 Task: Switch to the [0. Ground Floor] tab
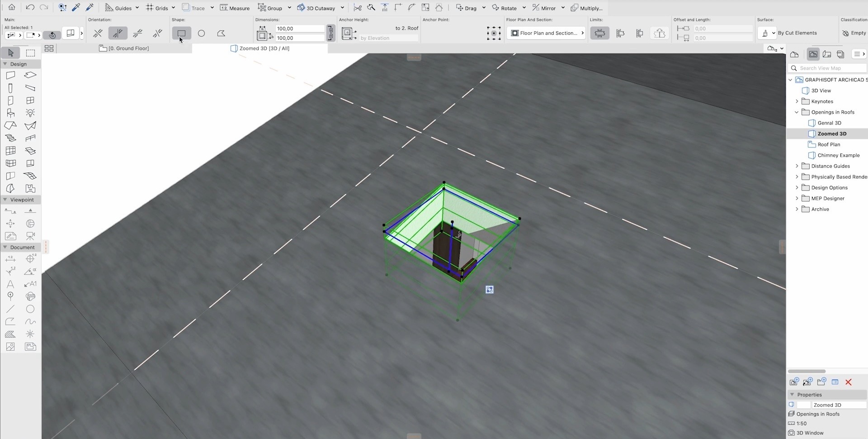coord(124,48)
